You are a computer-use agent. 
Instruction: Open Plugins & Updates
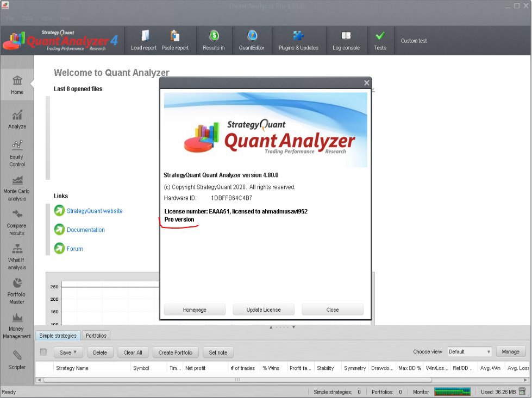[298, 40]
